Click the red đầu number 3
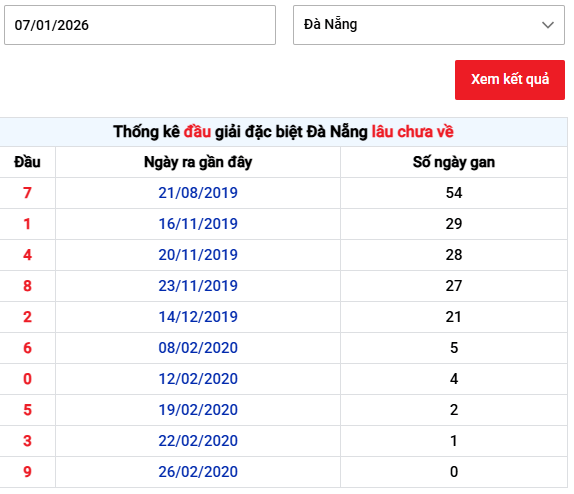Viewport: 574px width, 494px height. coord(27,441)
